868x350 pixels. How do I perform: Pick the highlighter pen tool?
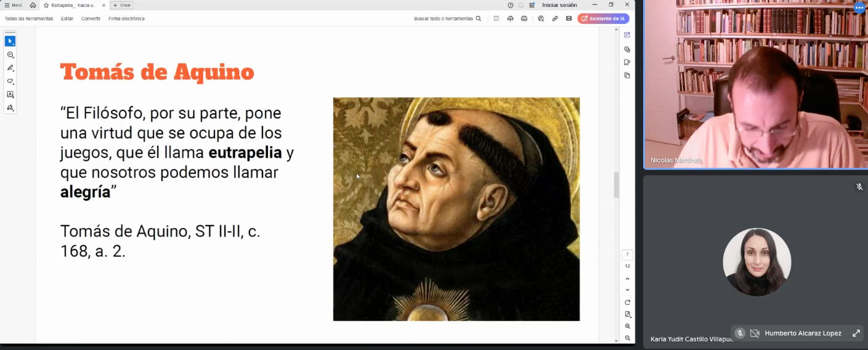(10, 68)
